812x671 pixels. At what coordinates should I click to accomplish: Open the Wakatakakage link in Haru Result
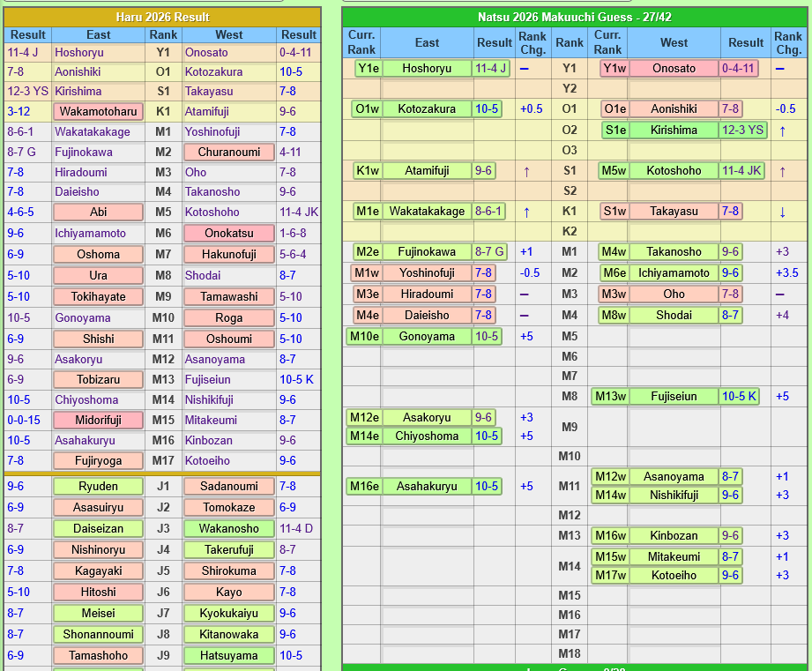pos(93,132)
